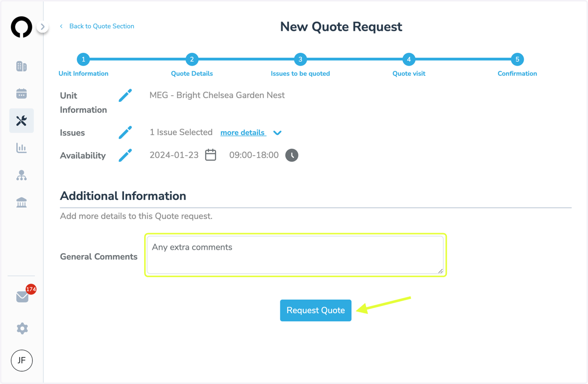This screenshot has height=384, width=588.
Task: Click the more details link
Action: (243, 133)
